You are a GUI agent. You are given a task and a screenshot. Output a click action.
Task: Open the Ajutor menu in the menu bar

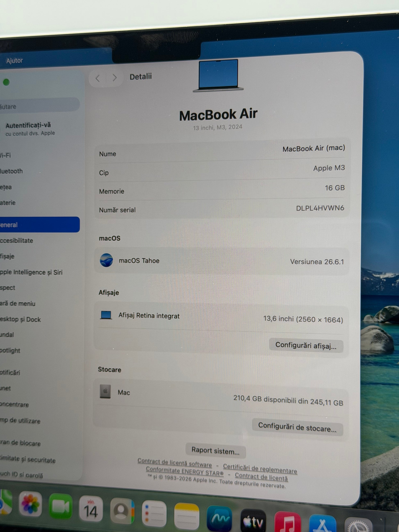point(14,61)
